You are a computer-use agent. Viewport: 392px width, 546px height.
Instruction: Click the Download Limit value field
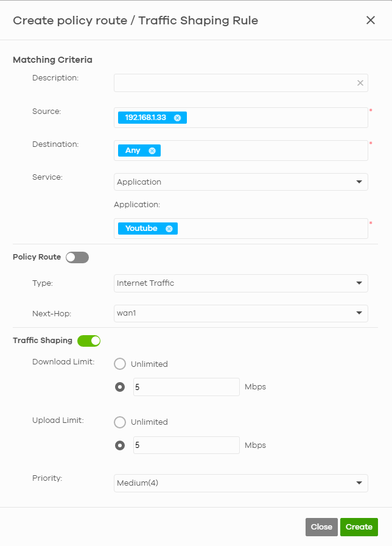[186, 387]
